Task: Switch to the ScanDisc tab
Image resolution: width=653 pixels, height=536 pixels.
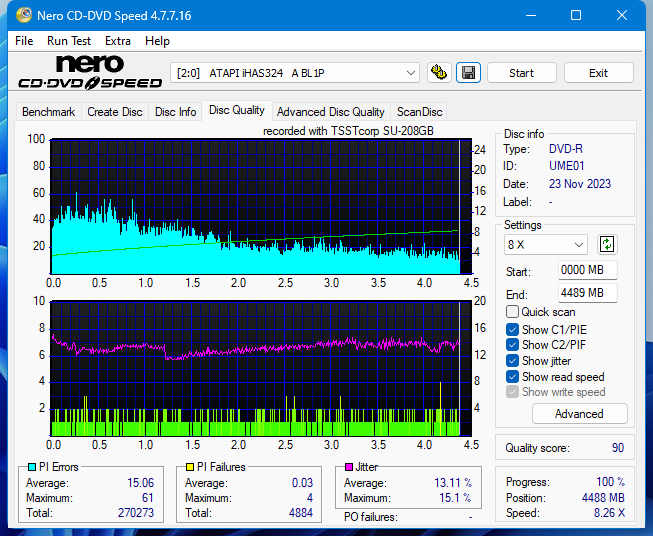Action: tap(419, 112)
